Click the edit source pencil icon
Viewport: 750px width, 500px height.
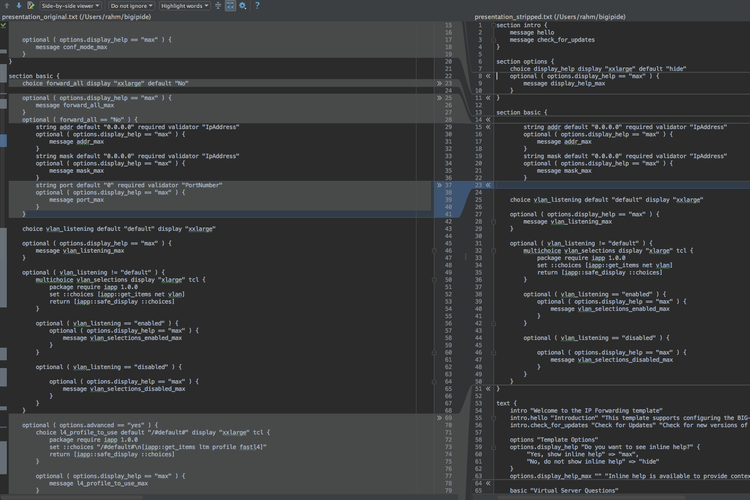click(x=30, y=5)
